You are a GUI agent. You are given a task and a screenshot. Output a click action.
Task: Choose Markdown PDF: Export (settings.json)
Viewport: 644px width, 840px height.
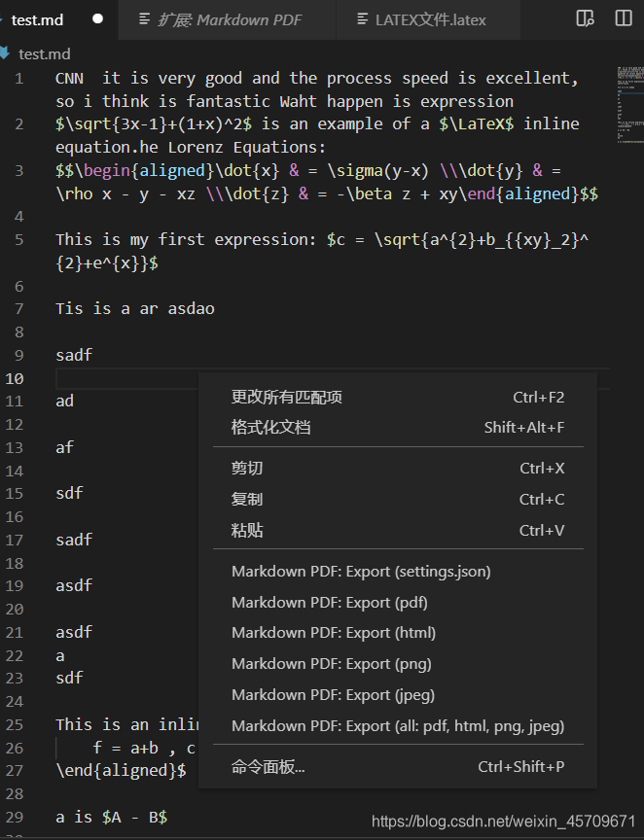pyautogui.click(x=397, y=572)
